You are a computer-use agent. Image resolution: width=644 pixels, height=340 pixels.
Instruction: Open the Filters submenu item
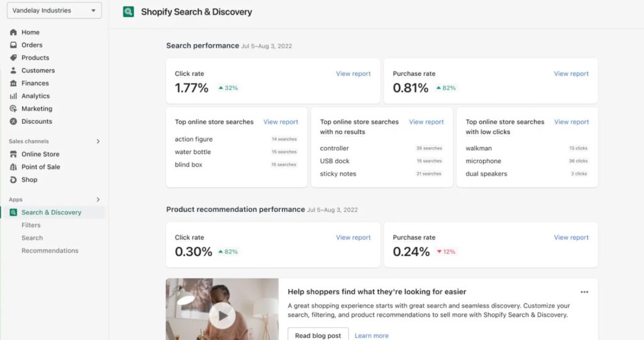point(31,225)
